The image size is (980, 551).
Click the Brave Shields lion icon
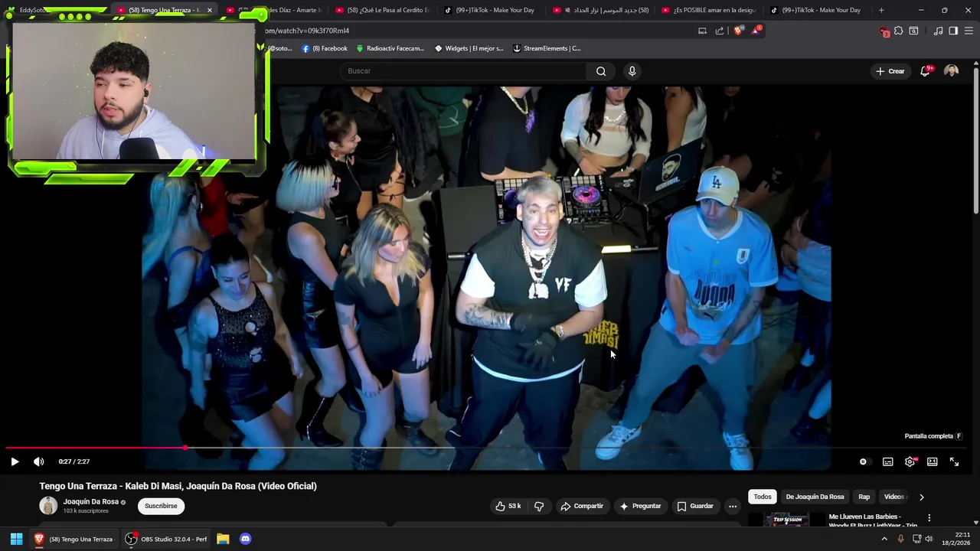tap(738, 31)
